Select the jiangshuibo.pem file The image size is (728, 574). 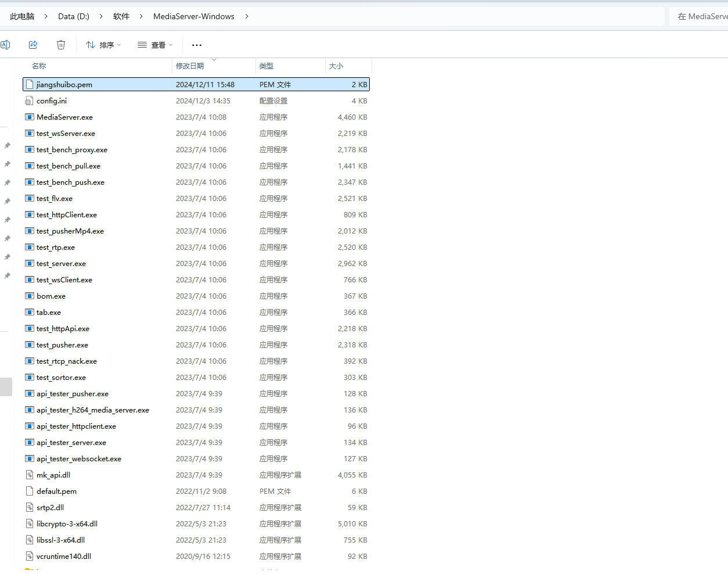coord(64,84)
